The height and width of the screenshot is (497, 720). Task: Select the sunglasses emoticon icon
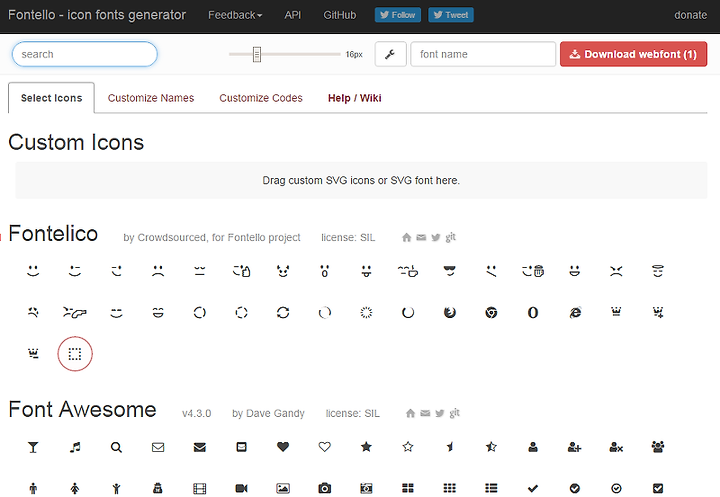[x=450, y=271]
